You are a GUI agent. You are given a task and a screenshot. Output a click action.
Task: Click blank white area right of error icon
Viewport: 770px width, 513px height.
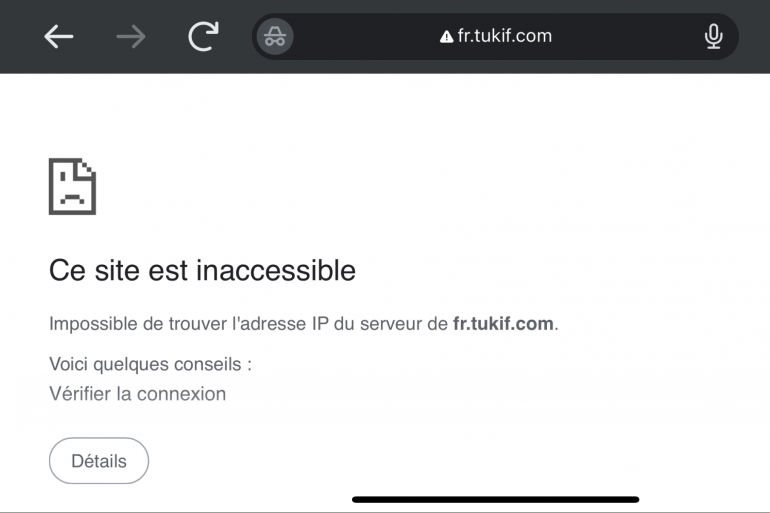point(393,187)
